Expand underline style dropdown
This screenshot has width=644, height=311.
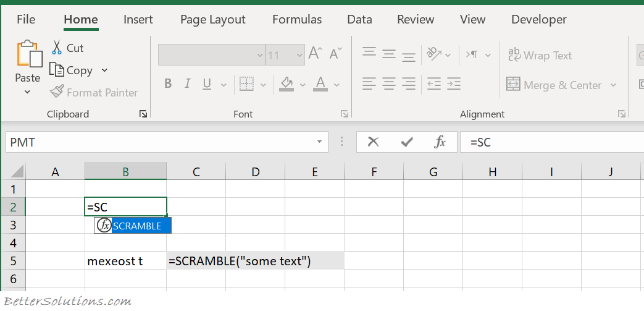pyautogui.click(x=224, y=85)
